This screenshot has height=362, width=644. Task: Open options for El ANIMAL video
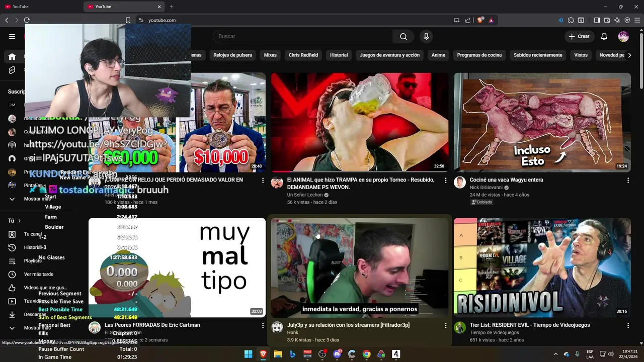pyautogui.click(x=445, y=180)
